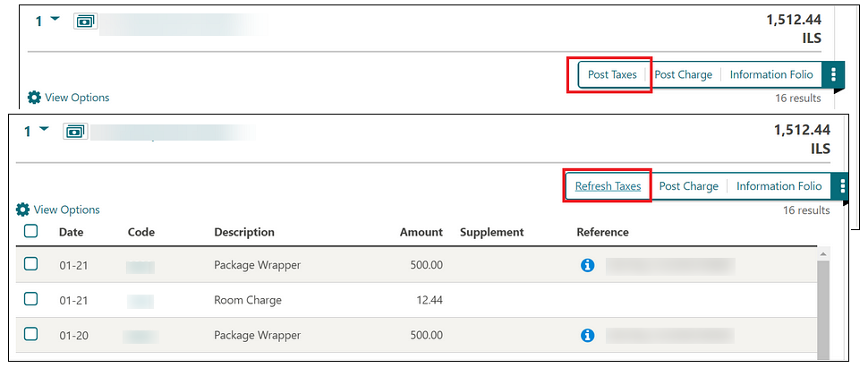Open Information Folio in the lower panel
This screenshot has width=868, height=368.
click(x=779, y=186)
